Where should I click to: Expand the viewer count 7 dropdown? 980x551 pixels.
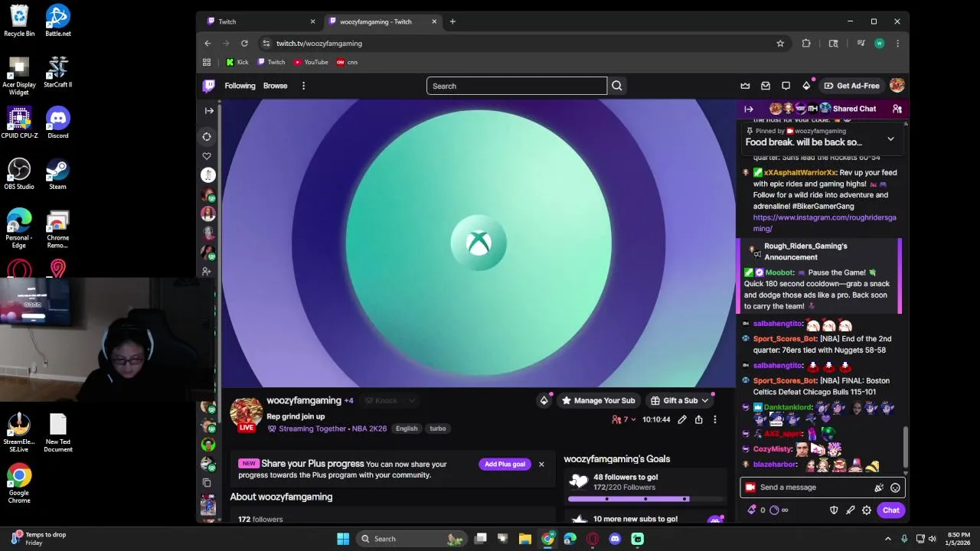coord(624,419)
